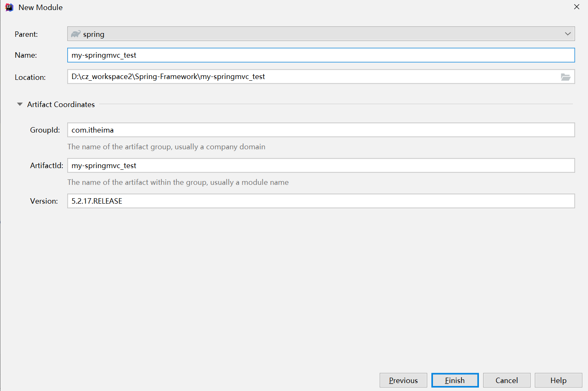
Task: Open the folder browse icon in Location field
Action: 565,77
